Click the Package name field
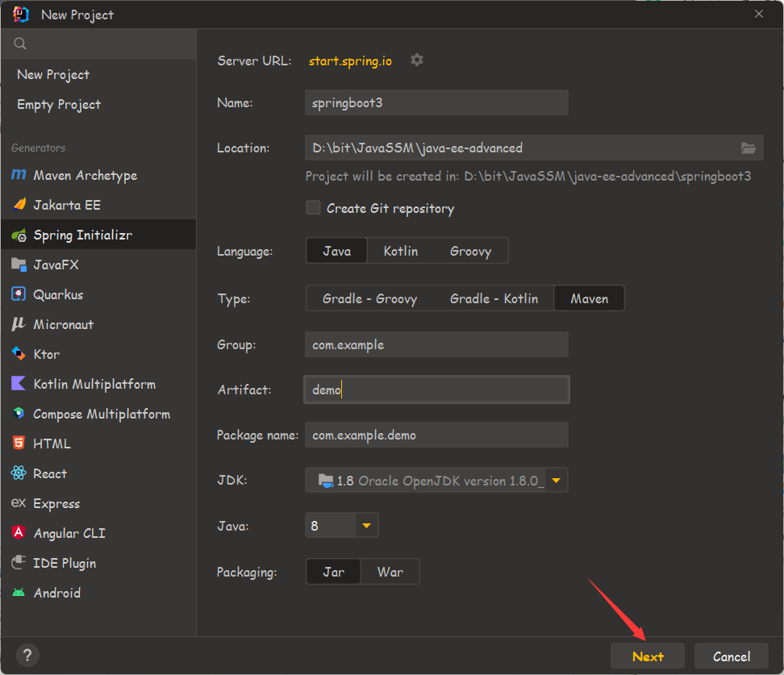This screenshot has height=675, width=784. click(436, 435)
